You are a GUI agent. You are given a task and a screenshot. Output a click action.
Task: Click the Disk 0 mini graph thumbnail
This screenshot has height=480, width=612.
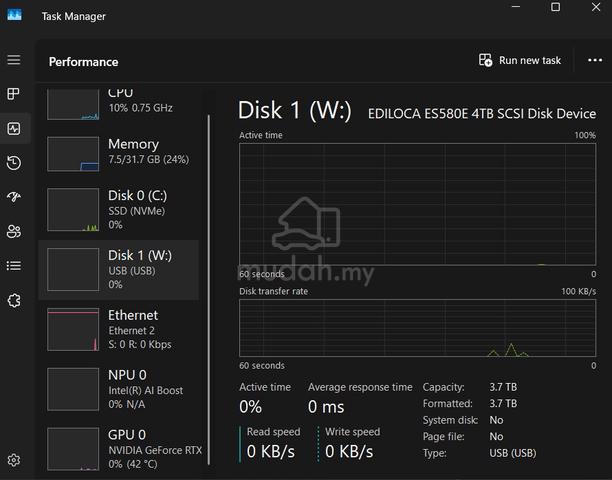coord(73,210)
